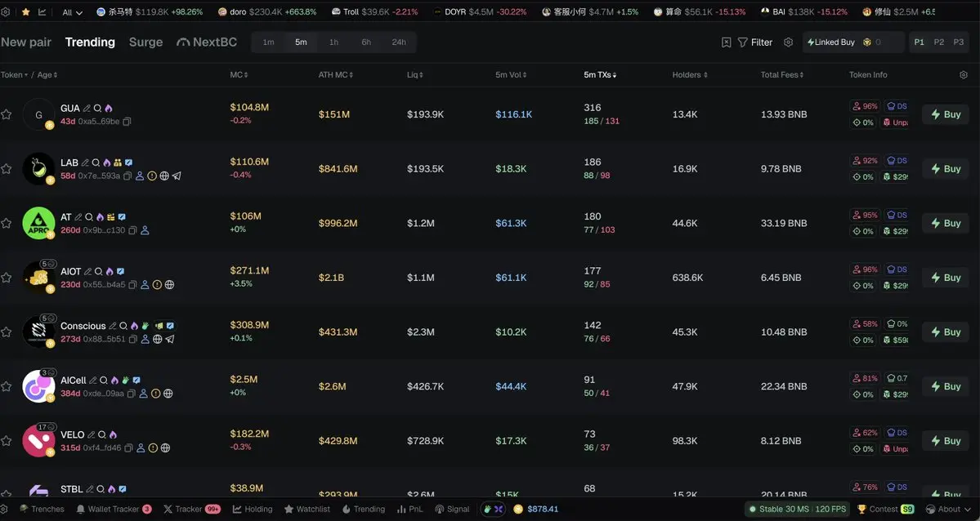Viewport: 980px width, 521px height.
Task: Click the Conscious Telegram icon
Action: (x=170, y=339)
